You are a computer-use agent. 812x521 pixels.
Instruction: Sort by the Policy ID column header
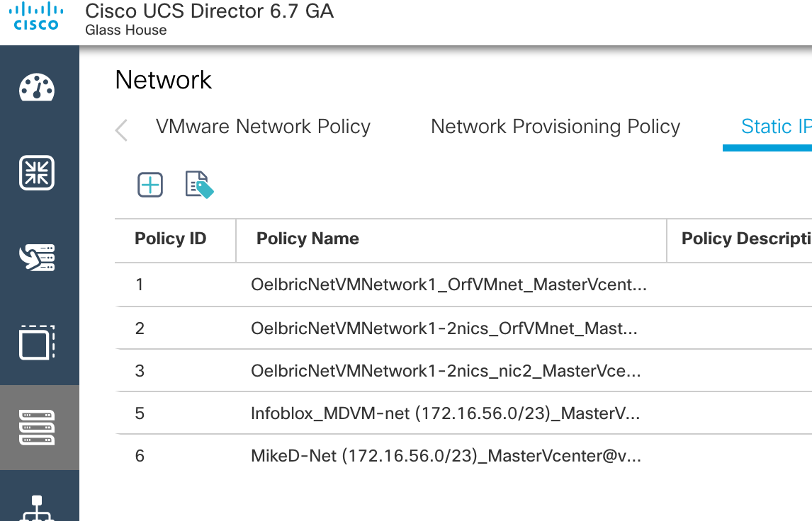pyautogui.click(x=171, y=239)
